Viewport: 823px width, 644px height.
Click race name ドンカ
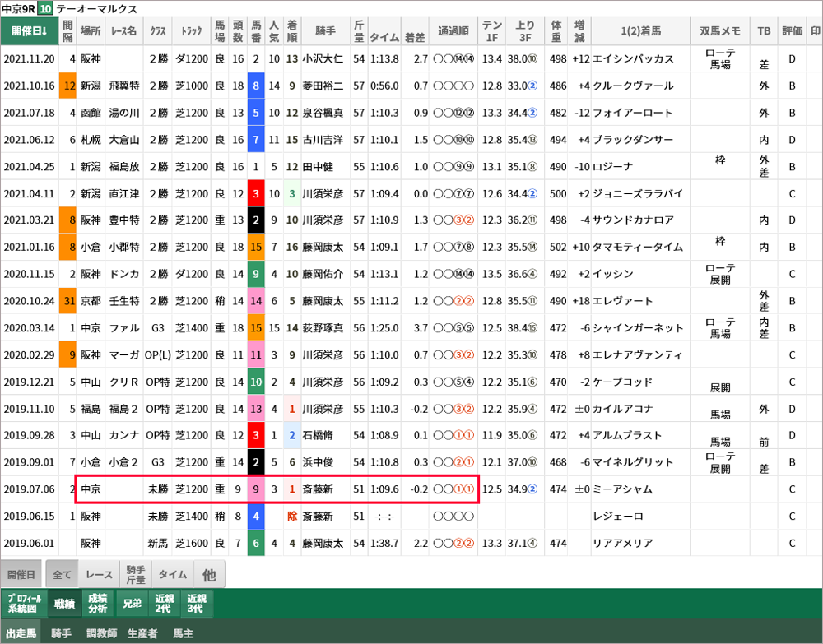pos(124,274)
